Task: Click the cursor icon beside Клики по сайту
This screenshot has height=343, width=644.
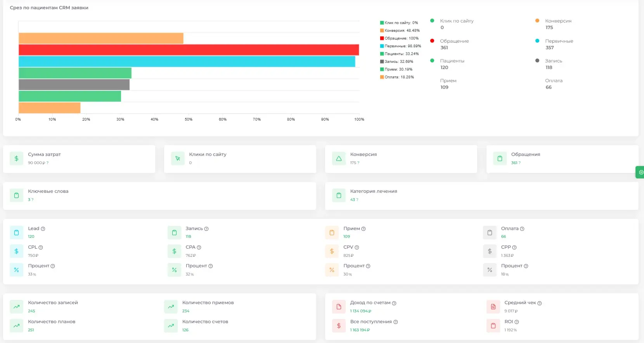Action: (178, 158)
